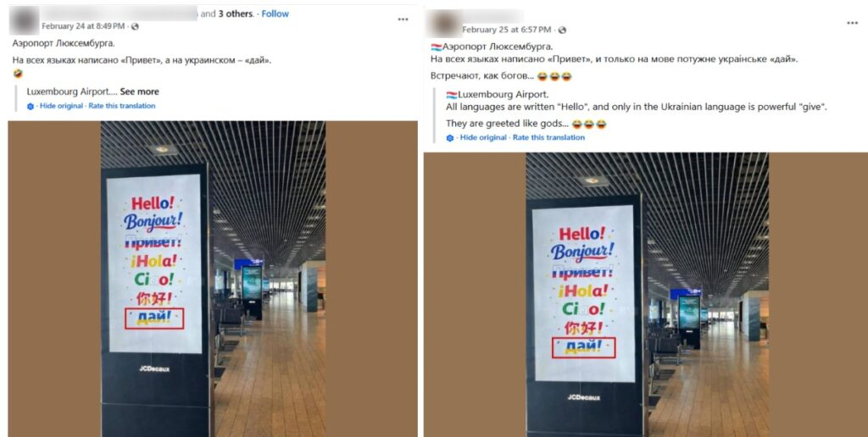
Task: Open the right post's three-dot options menu
Action: [852, 23]
